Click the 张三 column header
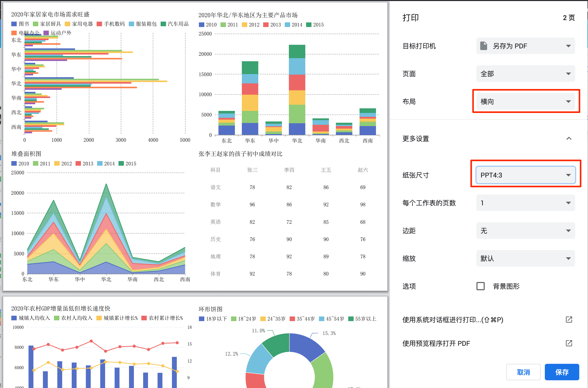 tap(252, 170)
